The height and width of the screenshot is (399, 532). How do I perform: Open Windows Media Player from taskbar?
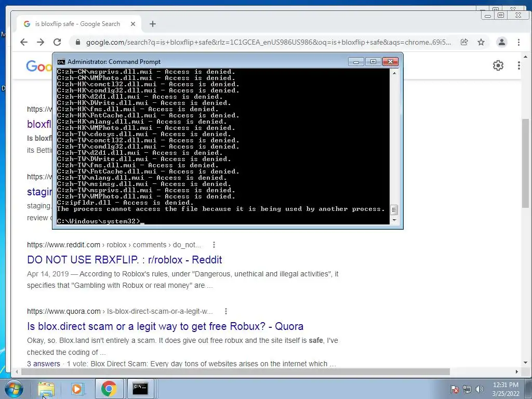coord(77,389)
